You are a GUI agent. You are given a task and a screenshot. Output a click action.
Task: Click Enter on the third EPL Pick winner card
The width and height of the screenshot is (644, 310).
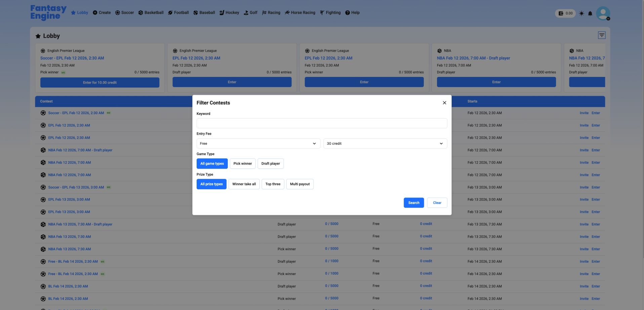coord(364,82)
